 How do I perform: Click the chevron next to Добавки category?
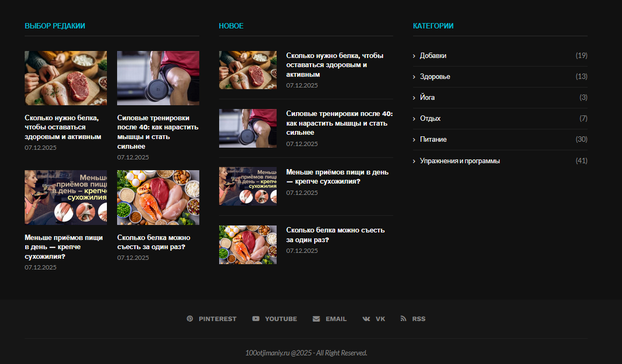[414, 56]
